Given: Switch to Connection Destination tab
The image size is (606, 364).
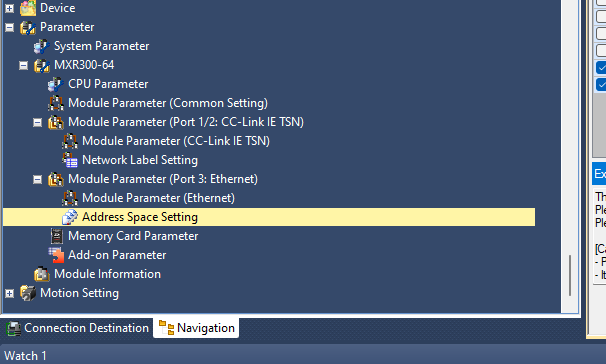Looking at the screenshot, I should point(78,328).
